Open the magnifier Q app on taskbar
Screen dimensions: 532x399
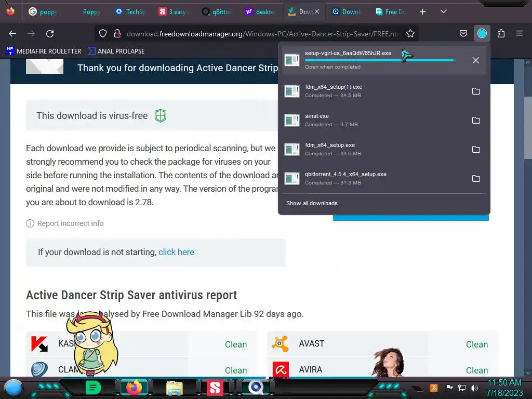pyautogui.click(x=256, y=388)
